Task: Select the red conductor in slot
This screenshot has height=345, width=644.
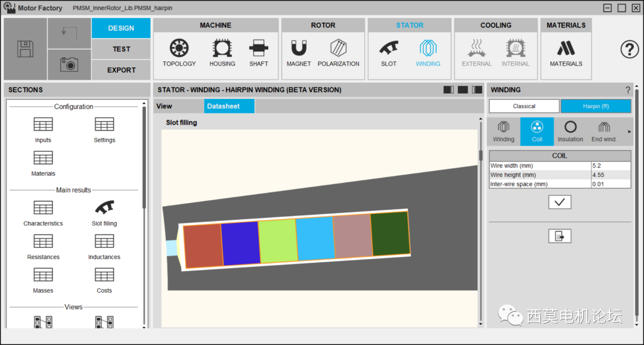Action: [203, 245]
